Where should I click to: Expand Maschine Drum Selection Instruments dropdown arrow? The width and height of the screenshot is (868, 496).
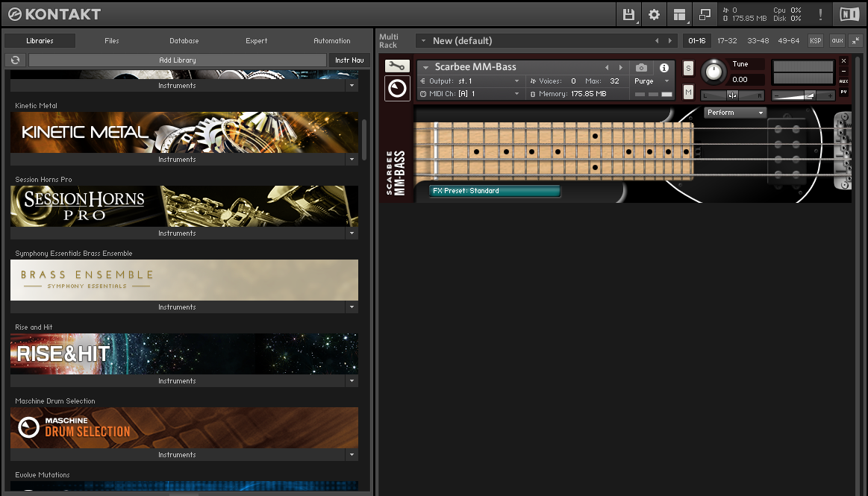click(352, 454)
